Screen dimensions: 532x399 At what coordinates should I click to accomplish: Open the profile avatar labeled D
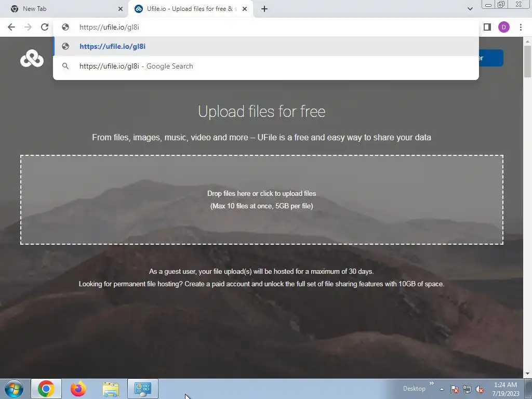504,27
